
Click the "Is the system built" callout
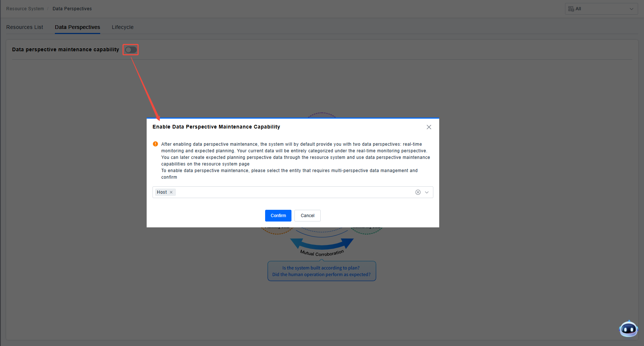(321, 271)
